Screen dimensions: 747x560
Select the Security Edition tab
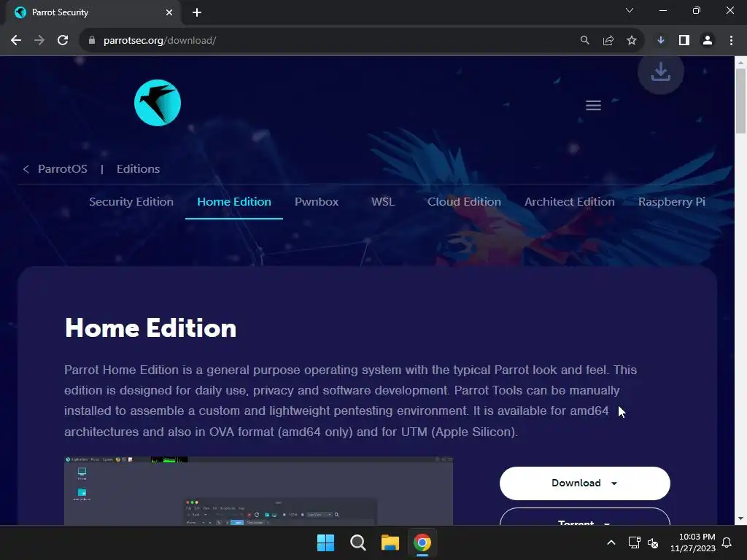[131, 201]
